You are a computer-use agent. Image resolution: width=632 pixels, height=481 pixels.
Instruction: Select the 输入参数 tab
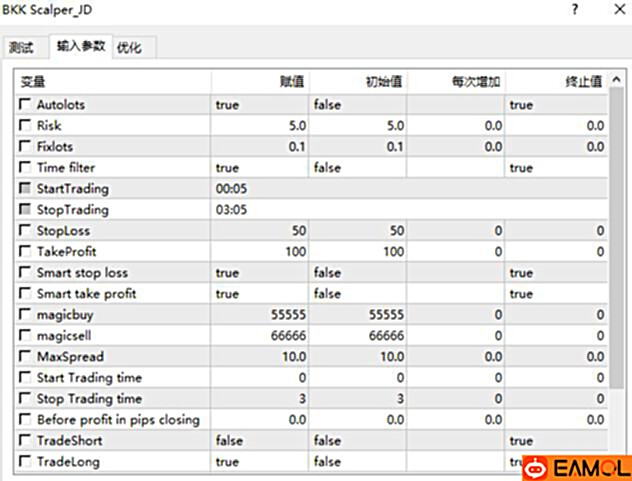point(80,47)
